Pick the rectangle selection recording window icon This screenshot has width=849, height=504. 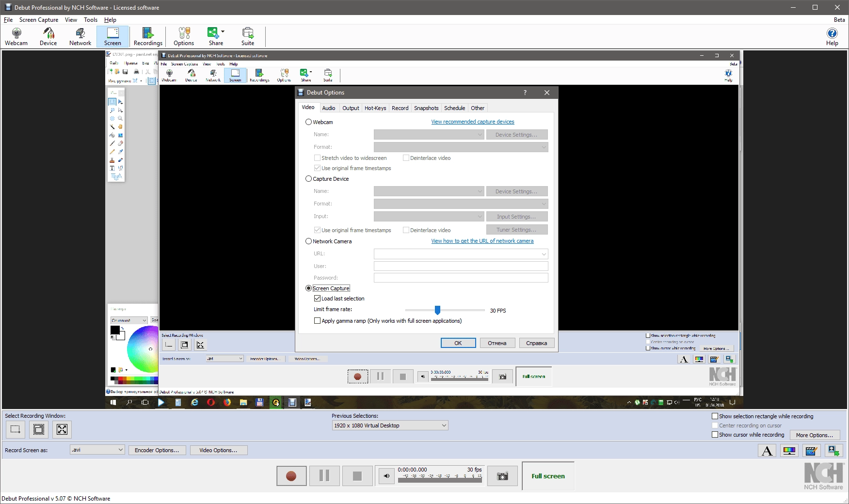(16, 429)
